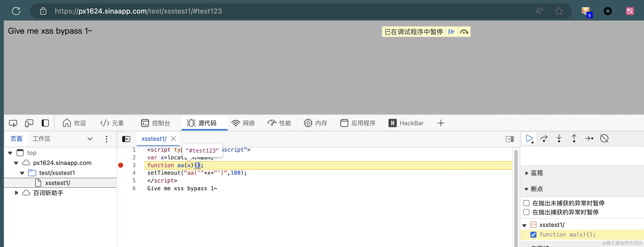Add a new DevTools tab with plus
Image resolution: width=644 pixels, height=247 pixels.
[441, 123]
